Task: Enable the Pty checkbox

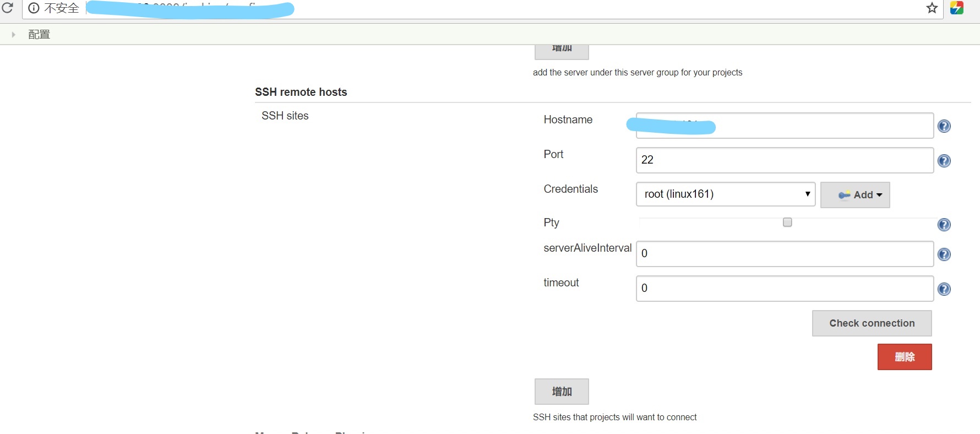Action: coord(787,222)
